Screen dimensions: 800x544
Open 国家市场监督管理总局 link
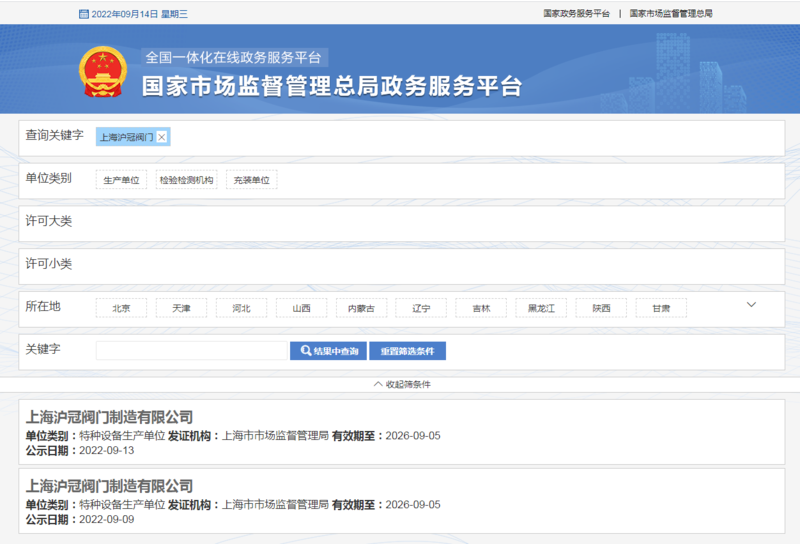click(x=671, y=14)
